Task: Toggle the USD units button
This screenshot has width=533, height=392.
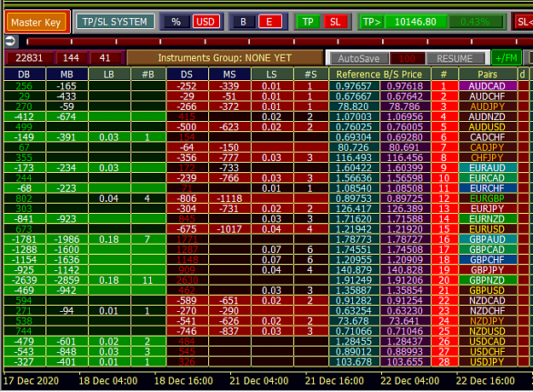Action: tap(206, 22)
